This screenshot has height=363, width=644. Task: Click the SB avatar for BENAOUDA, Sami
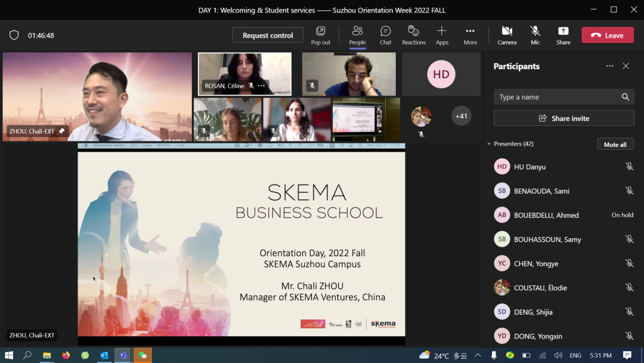pos(502,190)
